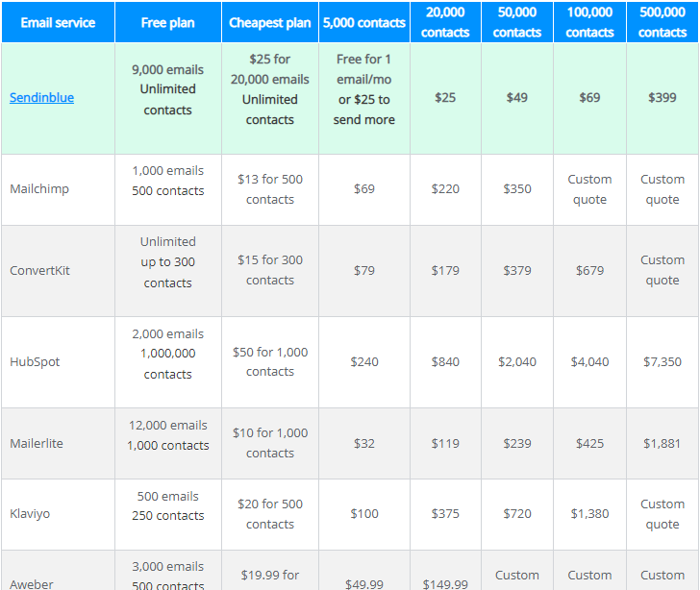Click the '$13 for 500 contacts' cell
This screenshot has height=590, width=700.
click(x=270, y=189)
